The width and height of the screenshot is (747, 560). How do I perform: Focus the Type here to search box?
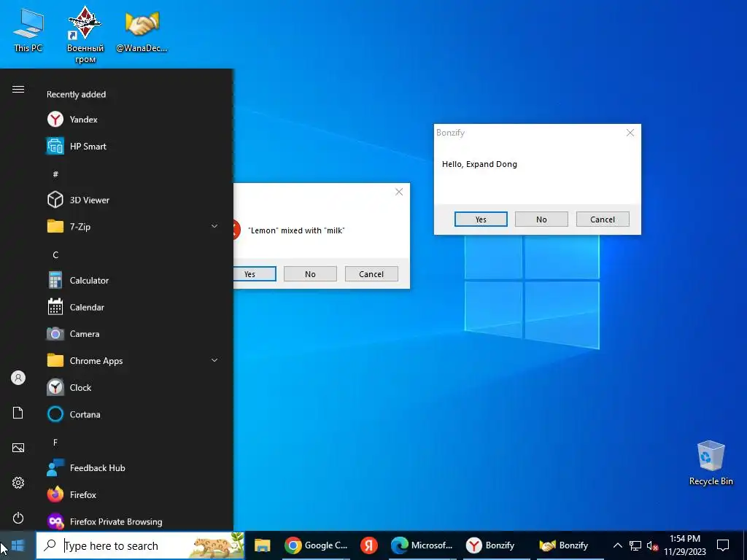coord(140,545)
